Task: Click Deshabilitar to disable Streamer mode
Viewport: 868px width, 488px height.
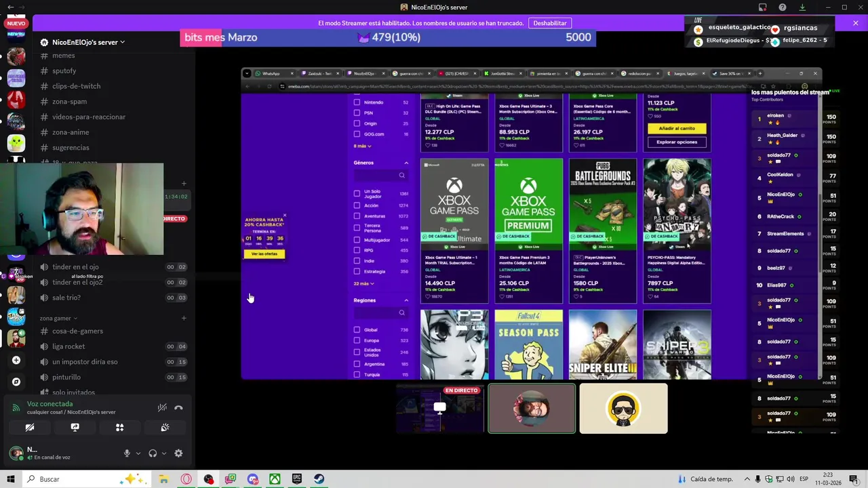Action: coord(550,23)
